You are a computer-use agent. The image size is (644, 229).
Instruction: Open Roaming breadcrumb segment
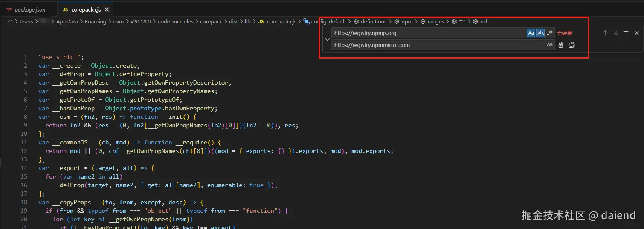tap(95, 21)
